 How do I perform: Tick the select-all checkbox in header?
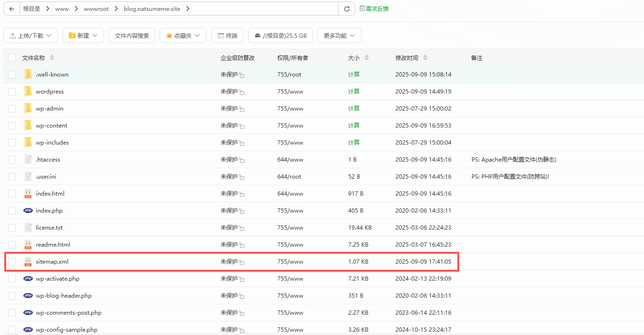click(12, 58)
